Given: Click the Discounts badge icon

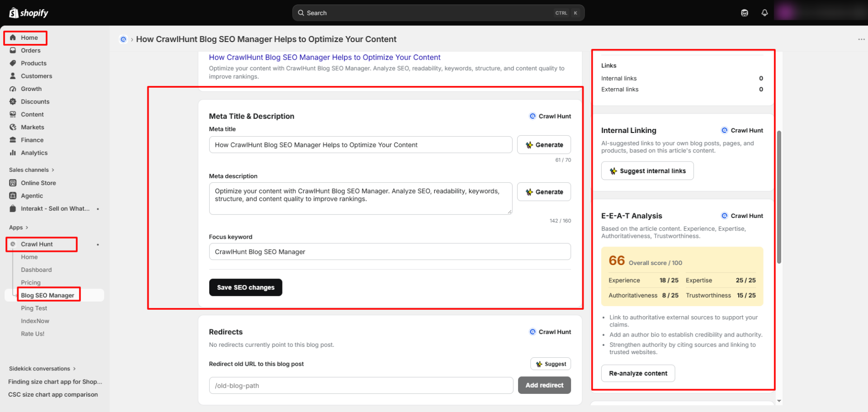Looking at the screenshot, I should pyautogui.click(x=13, y=101).
